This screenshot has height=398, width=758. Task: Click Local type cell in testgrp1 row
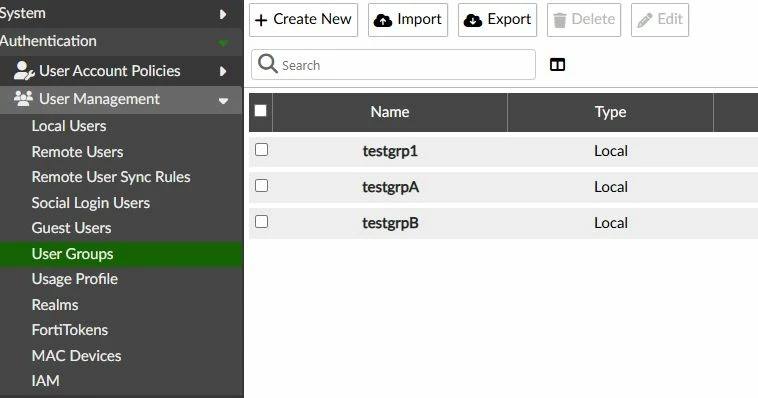(x=611, y=151)
